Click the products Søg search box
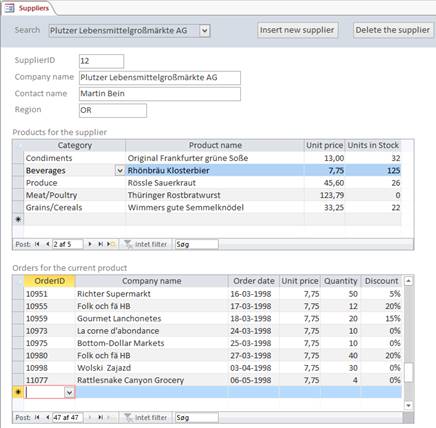 197,244
